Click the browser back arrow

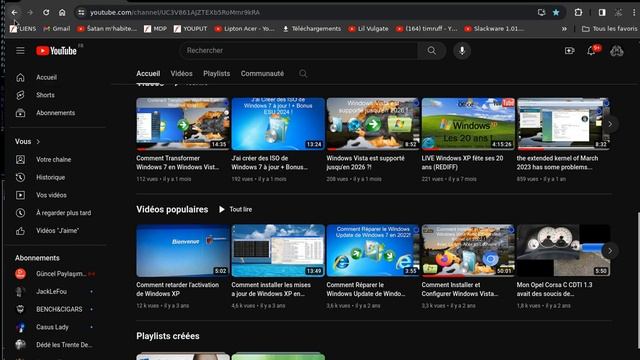pos(14,13)
